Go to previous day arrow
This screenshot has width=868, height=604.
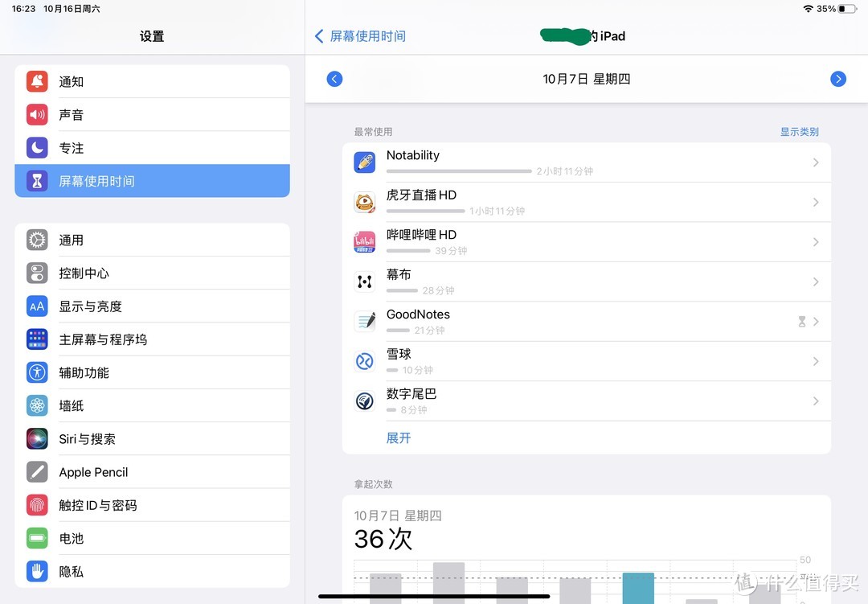[334, 79]
